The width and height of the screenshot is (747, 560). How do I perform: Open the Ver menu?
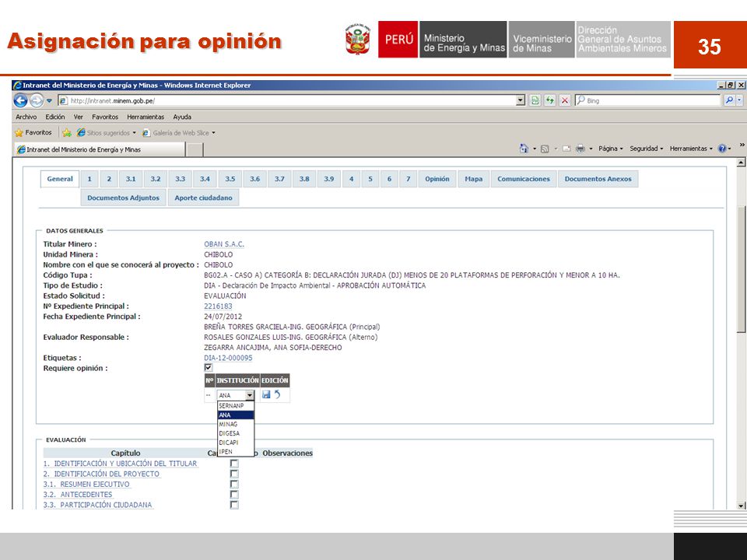pyautogui.click(x=78, y=117)
